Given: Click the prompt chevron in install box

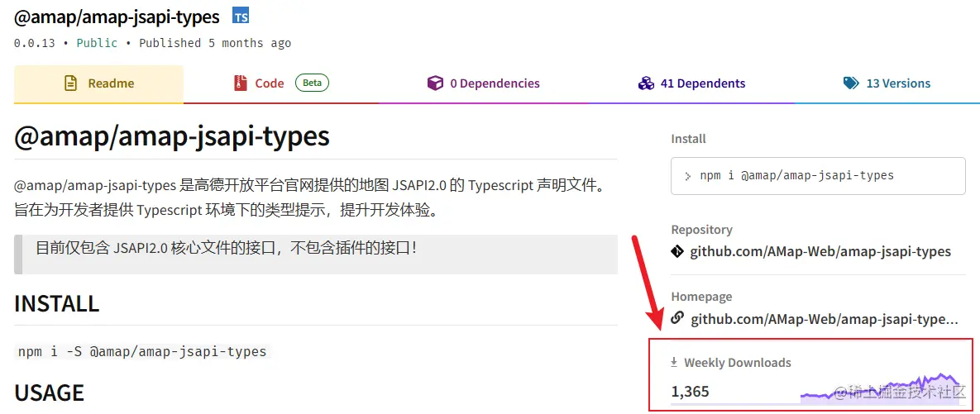Looking at the screenshot, I should coord(688,176).
